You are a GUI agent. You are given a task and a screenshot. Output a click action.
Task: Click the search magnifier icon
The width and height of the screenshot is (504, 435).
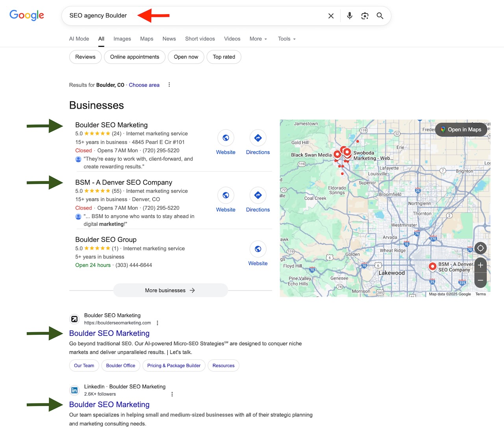click(380, 16)
